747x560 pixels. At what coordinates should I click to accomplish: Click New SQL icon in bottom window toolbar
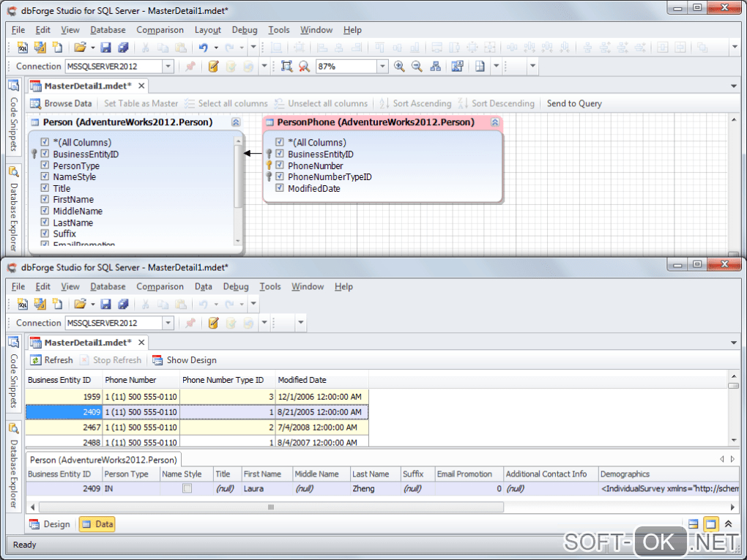click(23, 304)
